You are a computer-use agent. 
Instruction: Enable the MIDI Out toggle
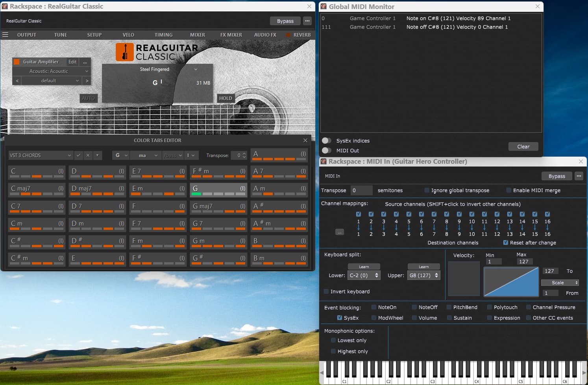tap(326, 150)
